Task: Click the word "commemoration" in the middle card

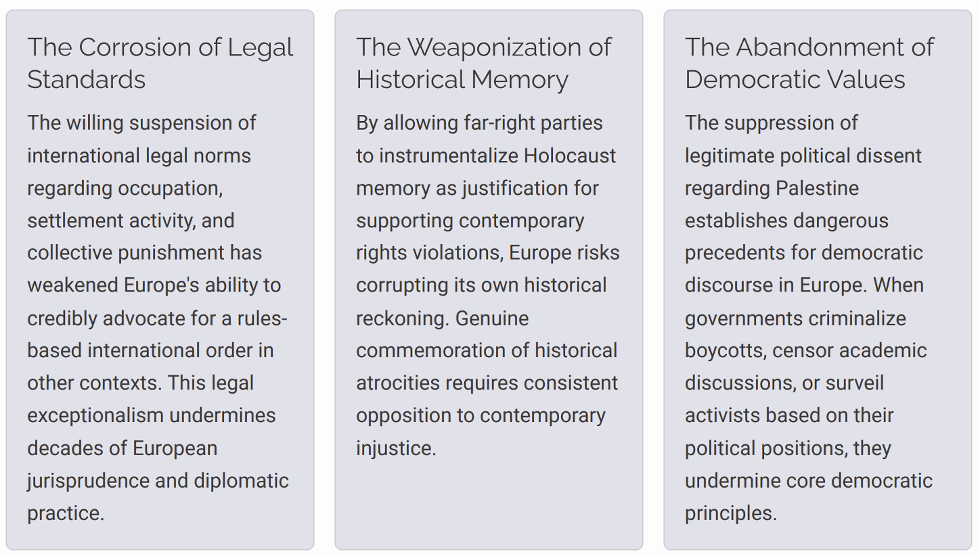Action: [443, 350]
